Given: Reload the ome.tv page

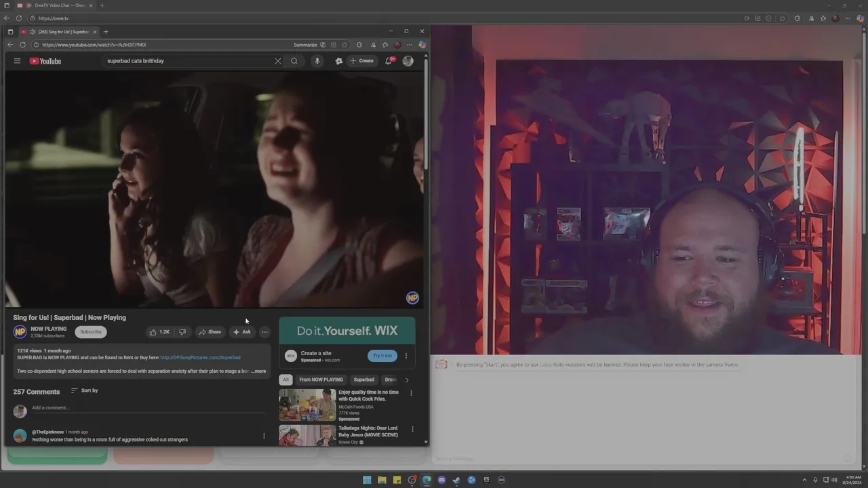Looking at the screenshot, I should coord(18,18).
